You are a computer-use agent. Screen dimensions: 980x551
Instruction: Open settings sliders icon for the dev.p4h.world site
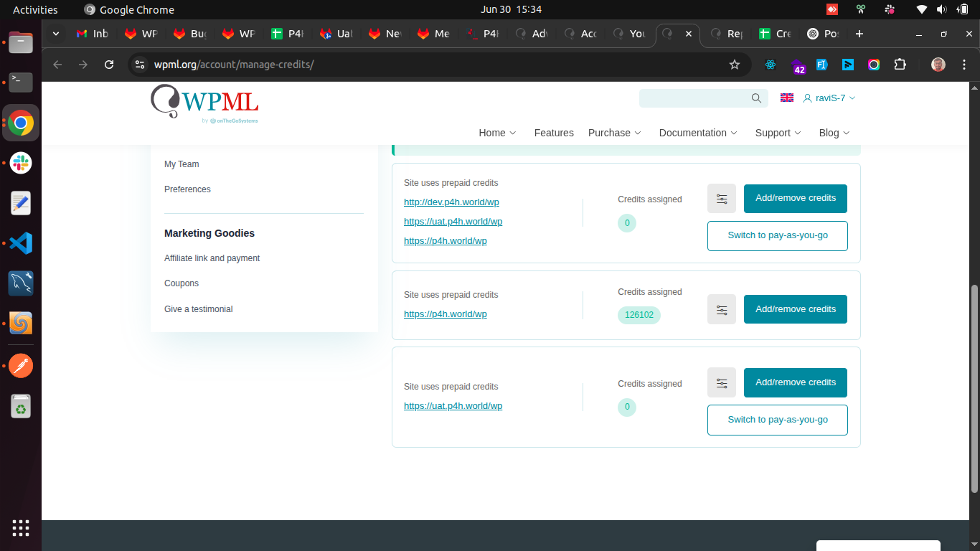pos(722,199)
